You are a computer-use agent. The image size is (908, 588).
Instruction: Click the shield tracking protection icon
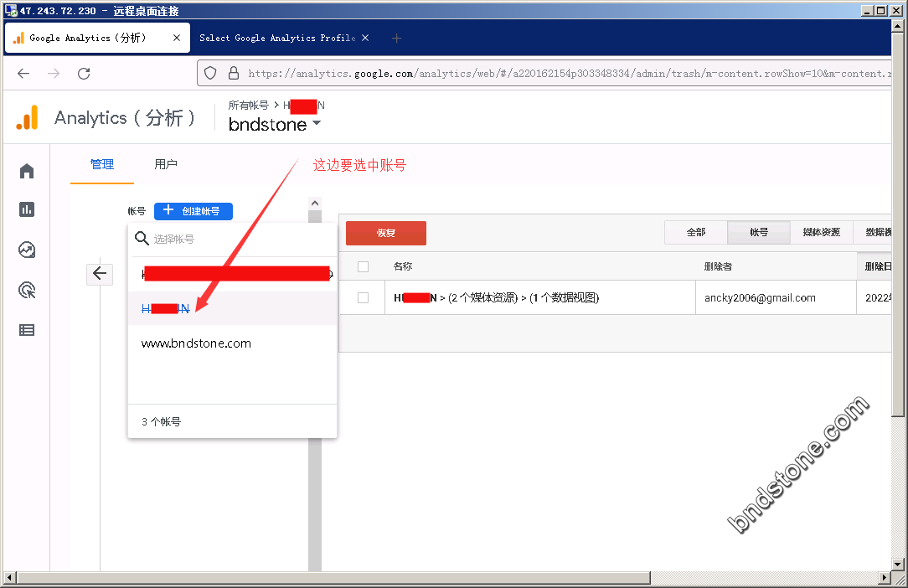tap(210, 73)
